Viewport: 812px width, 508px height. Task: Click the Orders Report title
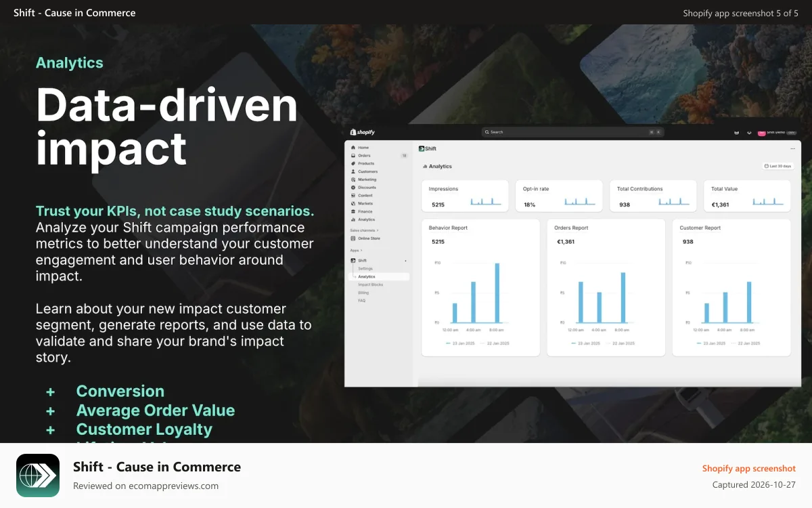tap(571, 228)
